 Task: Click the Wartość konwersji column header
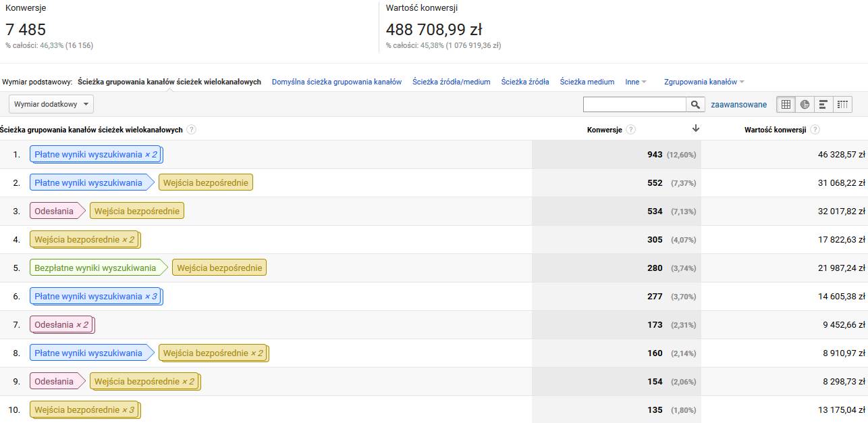tap(775, 130)
